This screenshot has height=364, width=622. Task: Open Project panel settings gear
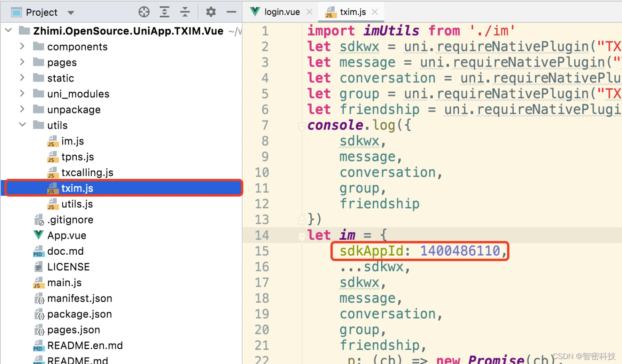(x=211, y=12)
